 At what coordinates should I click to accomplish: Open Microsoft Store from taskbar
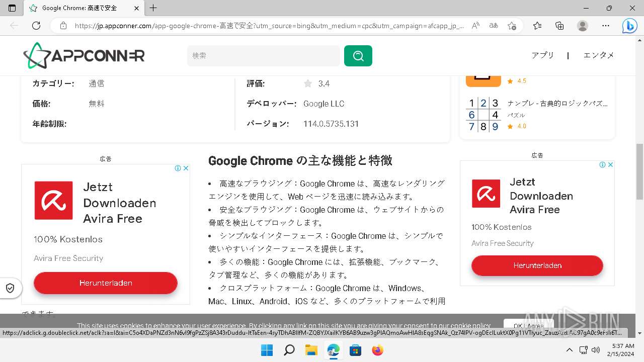coord(355,350)
